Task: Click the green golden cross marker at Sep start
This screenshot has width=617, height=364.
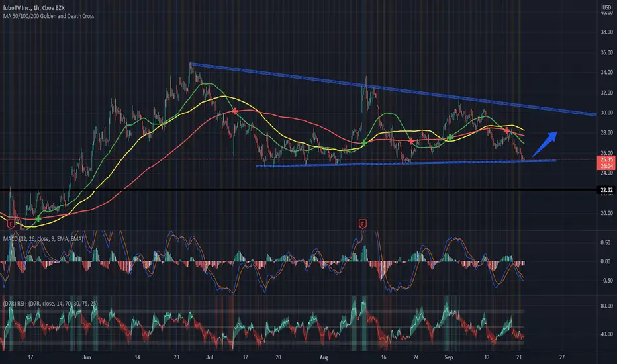Action: (x=450, y=138)
